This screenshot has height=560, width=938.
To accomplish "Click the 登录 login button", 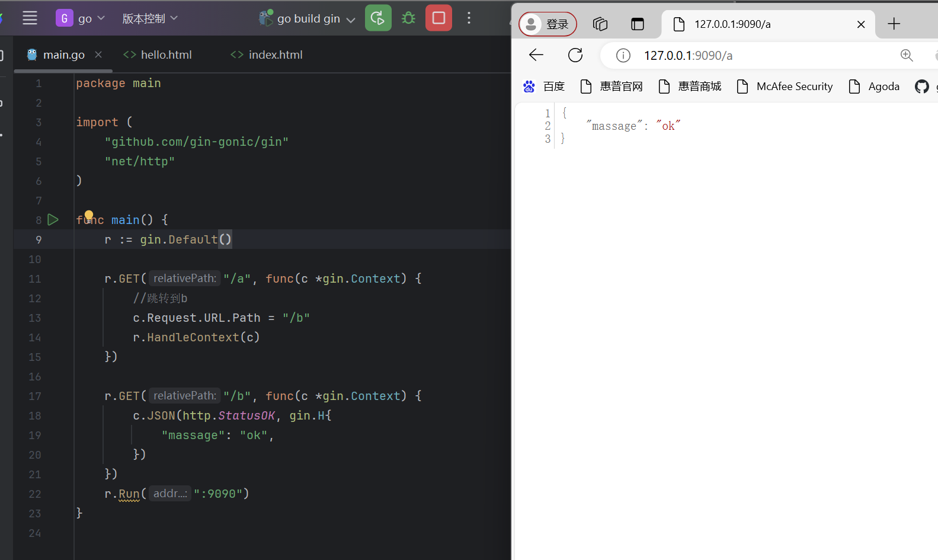I will pyautogui.click(x=548, y=24).
